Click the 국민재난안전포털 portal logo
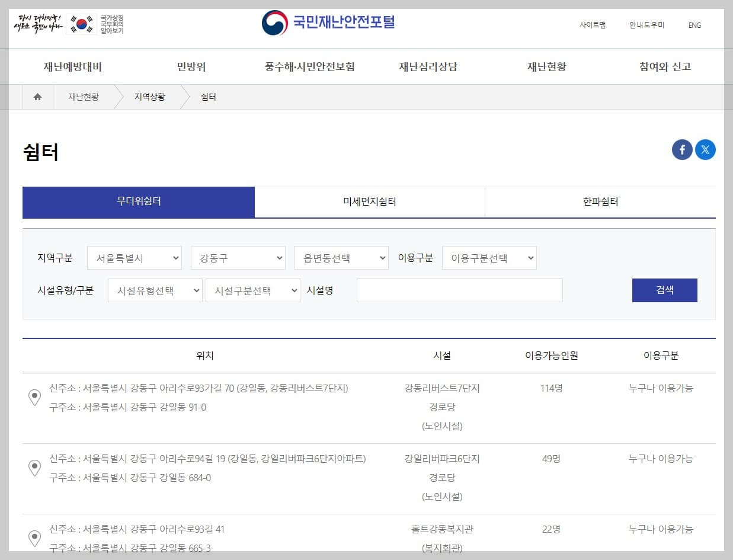Image resolution: width=733 pixels, height=560 pixels. (328, 23)
